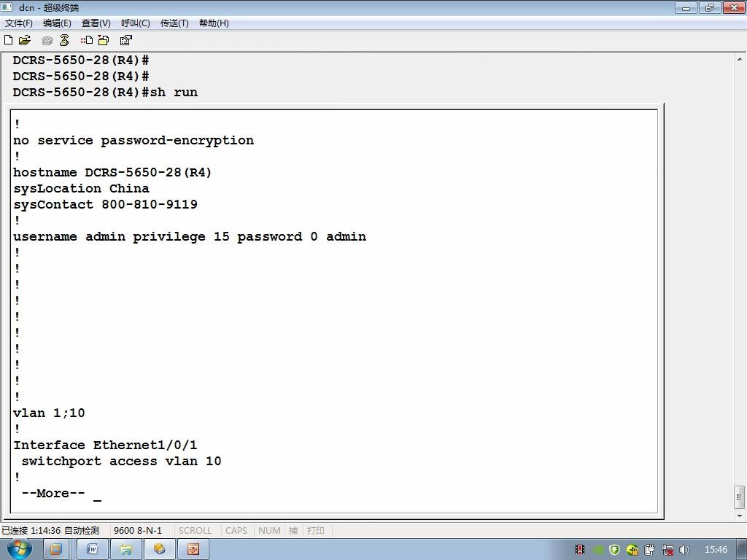Click the 'sh run' command line
747x560 pixels.
(x=105, y=92)
